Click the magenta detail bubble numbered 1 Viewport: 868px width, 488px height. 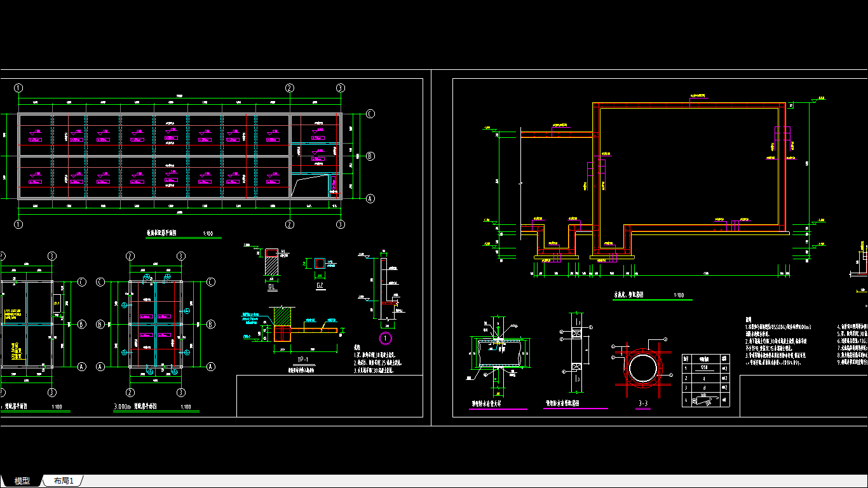(385, 337)
